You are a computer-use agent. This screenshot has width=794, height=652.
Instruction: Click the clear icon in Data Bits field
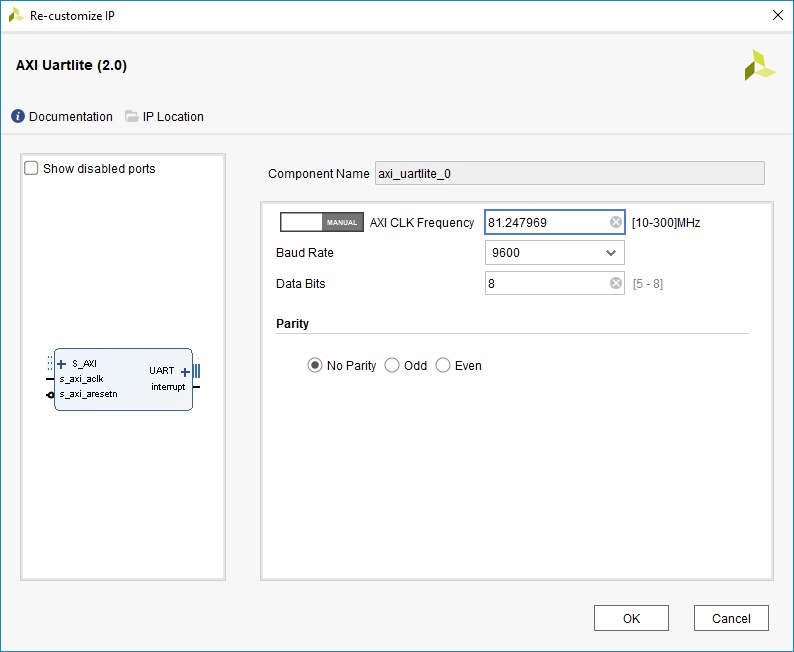[616, 284]
